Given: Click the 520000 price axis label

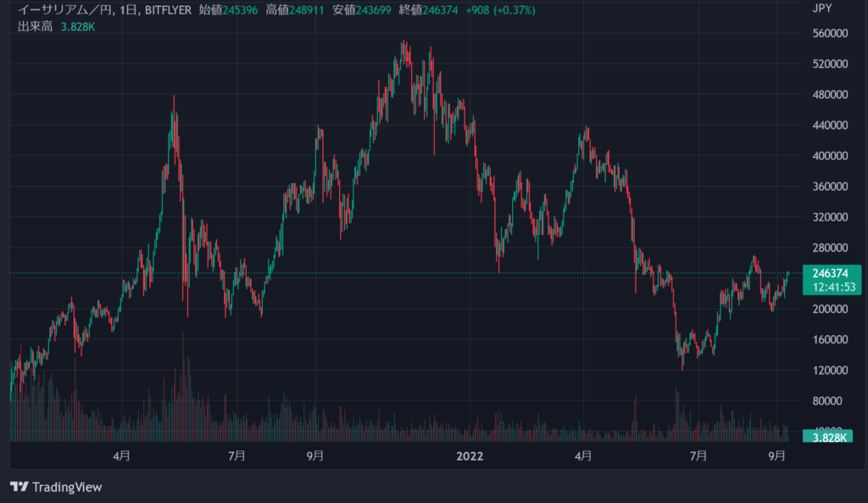Looking at the screenshot, I should (830, 64).
